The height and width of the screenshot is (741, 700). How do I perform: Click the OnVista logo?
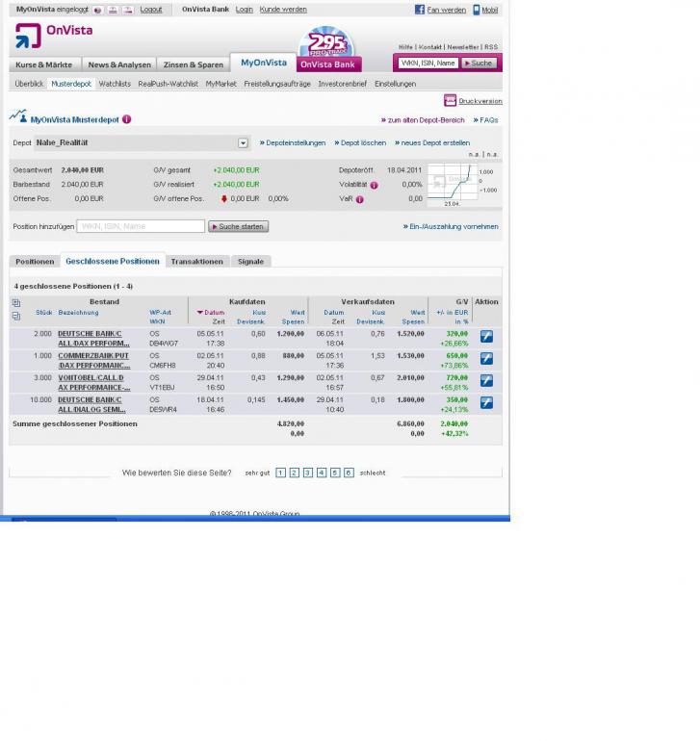click(x=54, y=36)
